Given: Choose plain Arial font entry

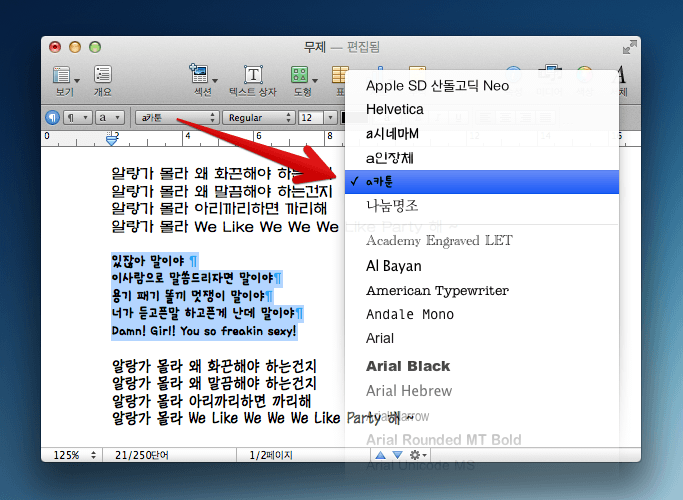Looking at the screenshot, I should pyautogui.click(x=482, y=338).
